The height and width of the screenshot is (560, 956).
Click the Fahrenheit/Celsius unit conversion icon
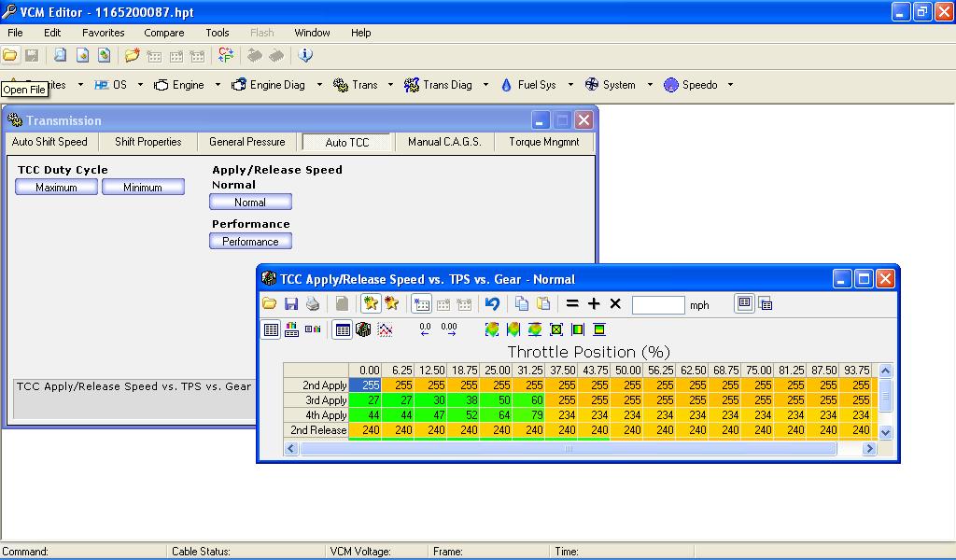226,55
